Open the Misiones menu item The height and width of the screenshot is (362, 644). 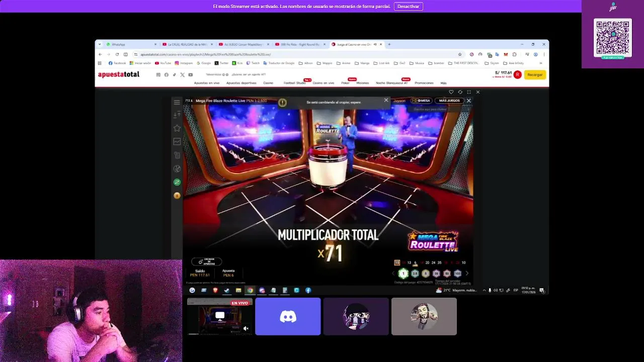[362, 83]
